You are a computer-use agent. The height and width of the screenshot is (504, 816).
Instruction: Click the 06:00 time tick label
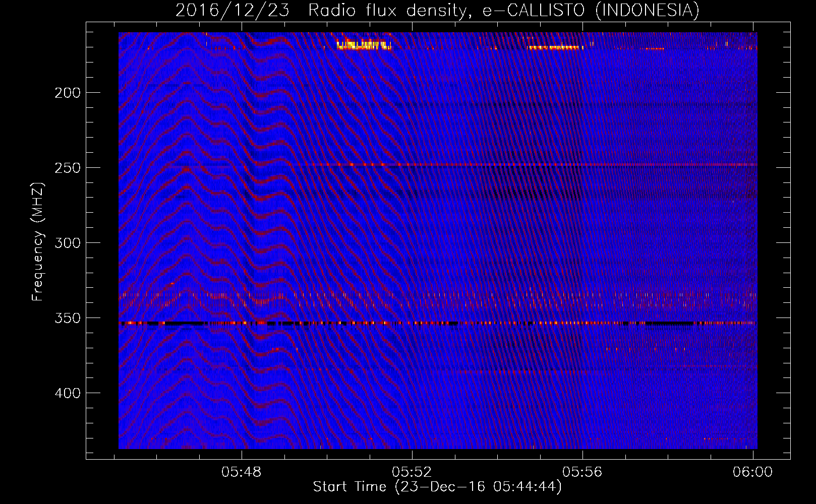coord(752,472)
